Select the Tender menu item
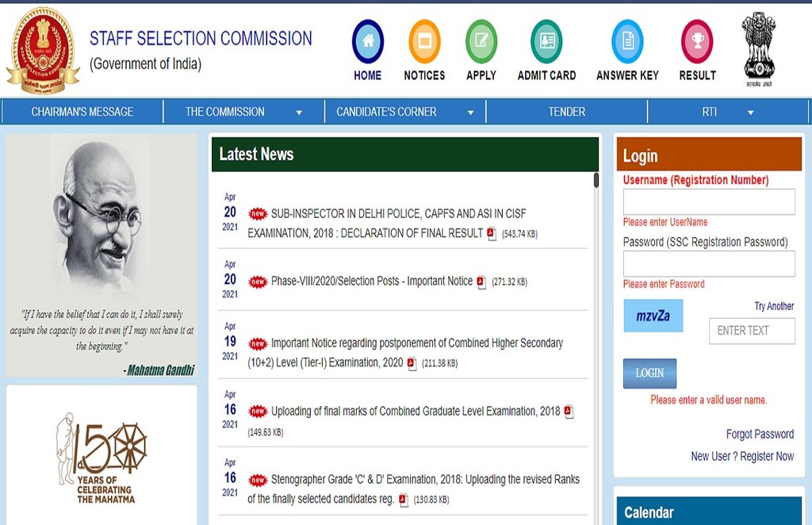812x525 pixels. tap(565, 112)
